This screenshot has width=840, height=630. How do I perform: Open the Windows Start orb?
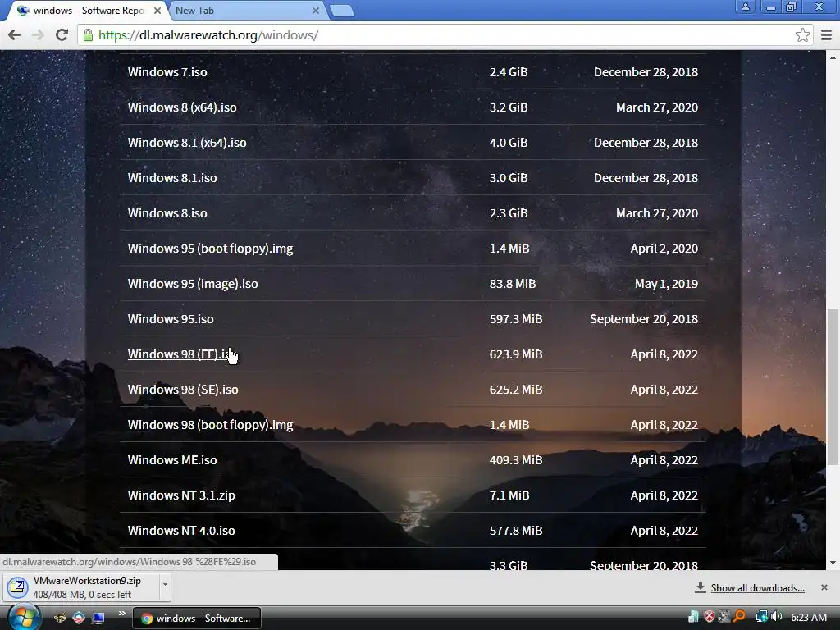(x=24, y=618)
